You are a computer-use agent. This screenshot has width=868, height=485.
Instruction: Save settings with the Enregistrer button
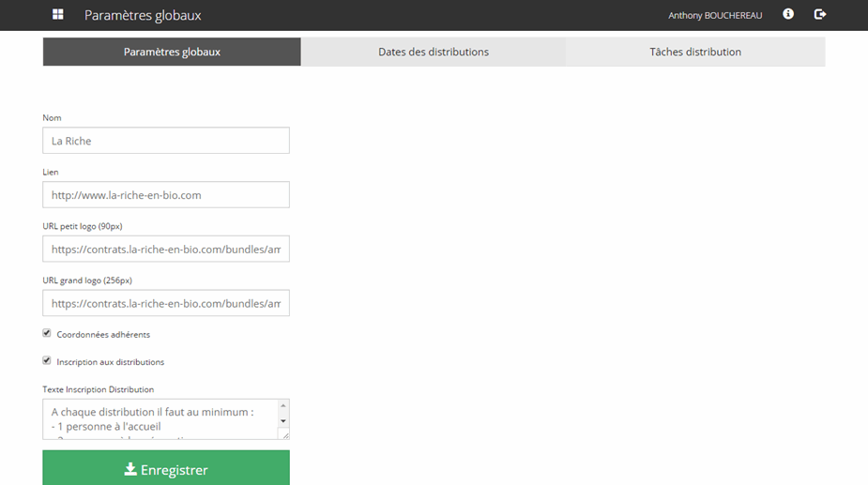coord(166,469)
